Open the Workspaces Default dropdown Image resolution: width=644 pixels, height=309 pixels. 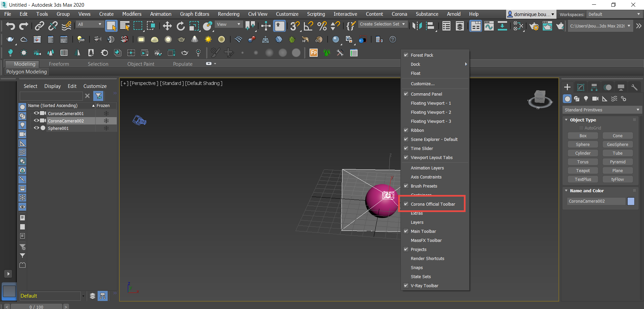pyautogui.click(x=614, y=14)
